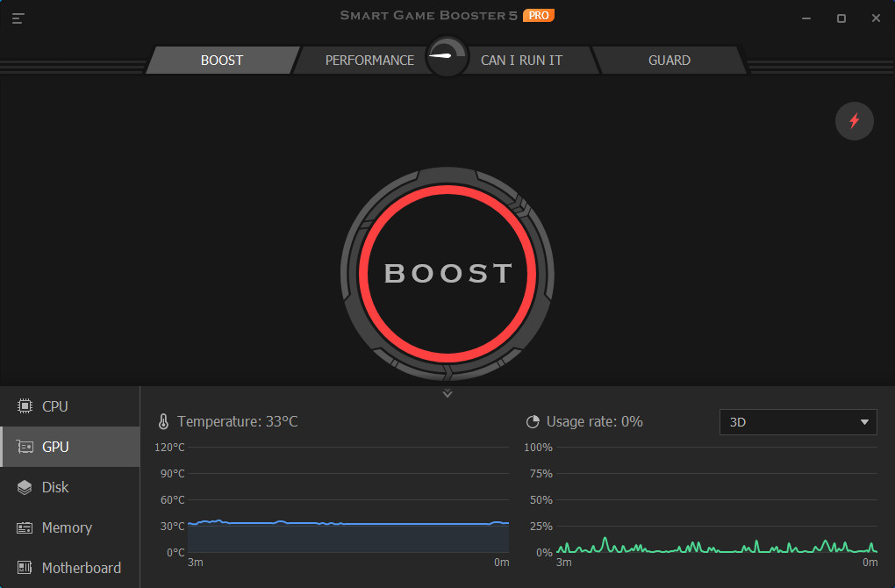Select GPU in the sidebar
895x588 pixels.
click(55, 446)
